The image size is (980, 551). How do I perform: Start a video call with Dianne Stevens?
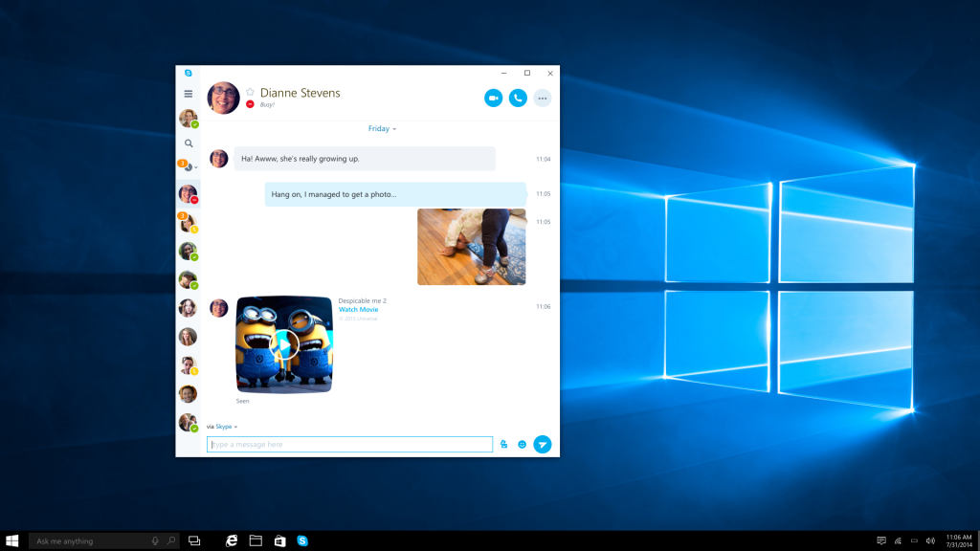click(493, 98)
